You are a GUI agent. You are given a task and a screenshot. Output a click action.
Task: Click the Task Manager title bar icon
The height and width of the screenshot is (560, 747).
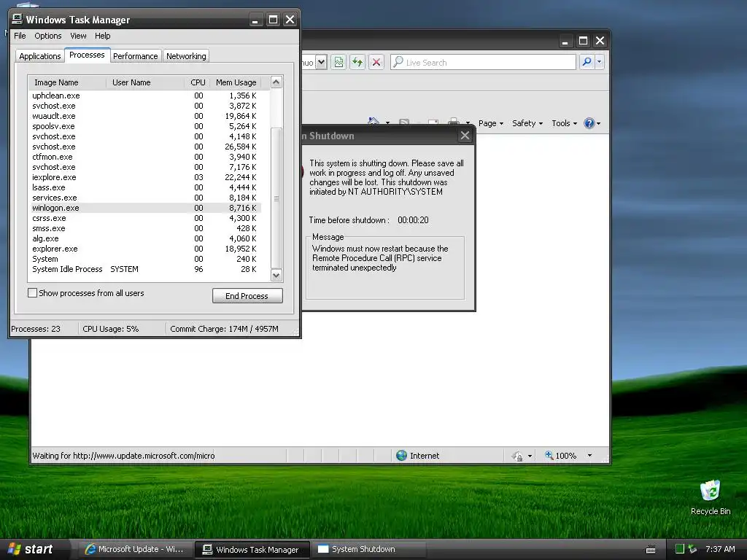coord(18,19)
